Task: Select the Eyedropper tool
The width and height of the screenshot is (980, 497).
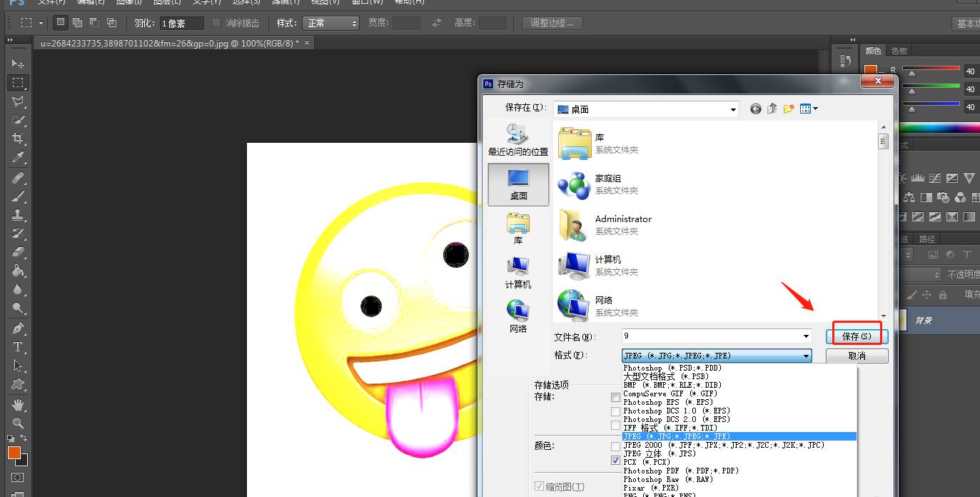Action: click(x=19, y=158)
